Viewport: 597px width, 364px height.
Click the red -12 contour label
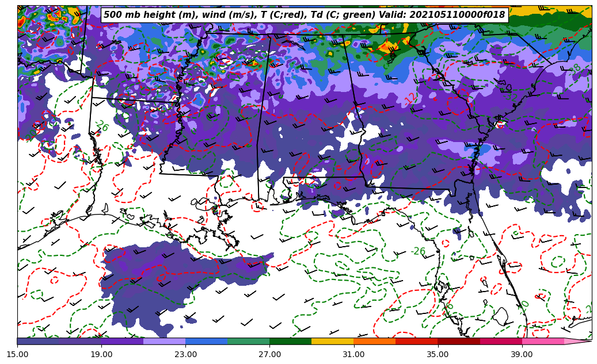click(411, 98)
